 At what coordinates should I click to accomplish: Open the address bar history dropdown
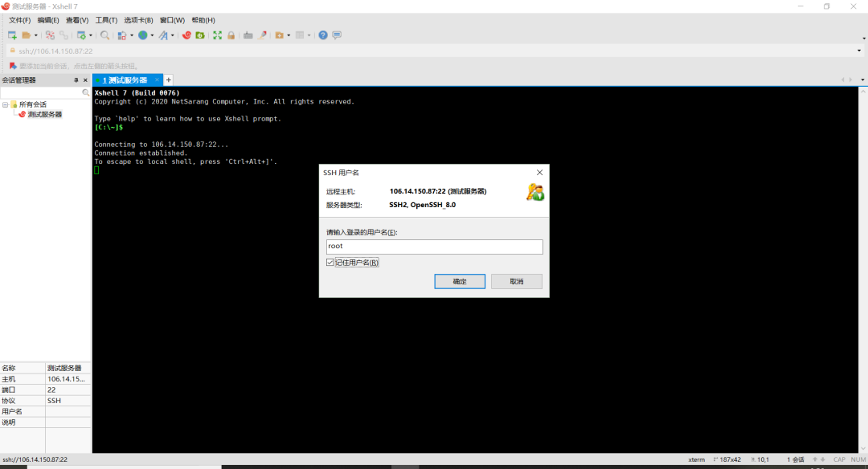(859, 51)
